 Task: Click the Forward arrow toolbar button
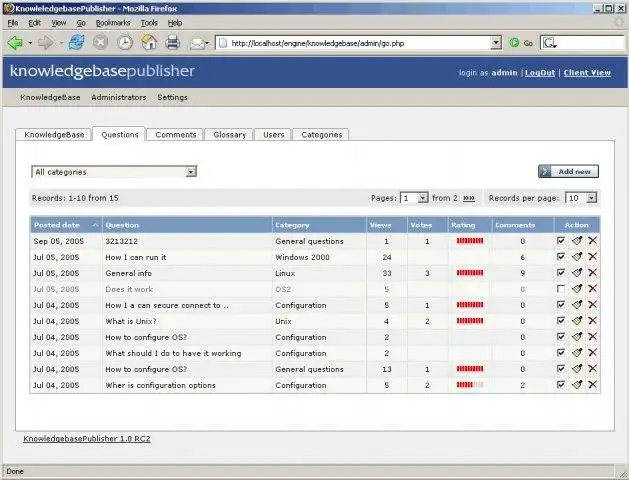[x=45, y=43]
